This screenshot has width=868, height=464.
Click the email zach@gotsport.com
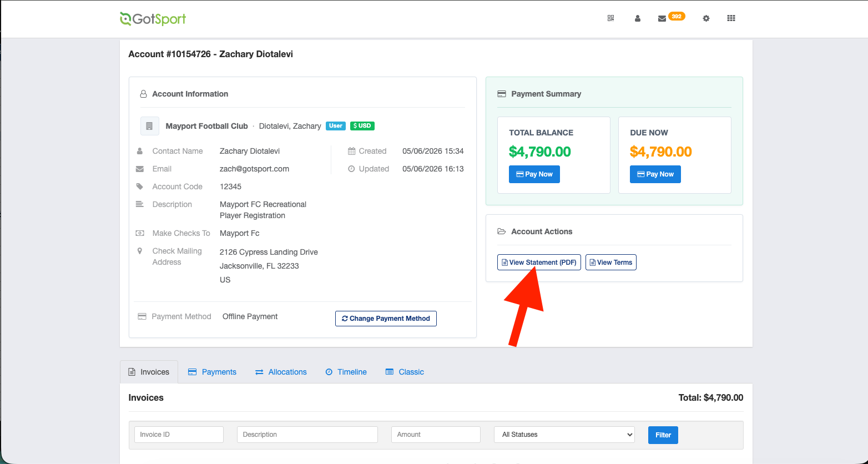click(254, 169)
